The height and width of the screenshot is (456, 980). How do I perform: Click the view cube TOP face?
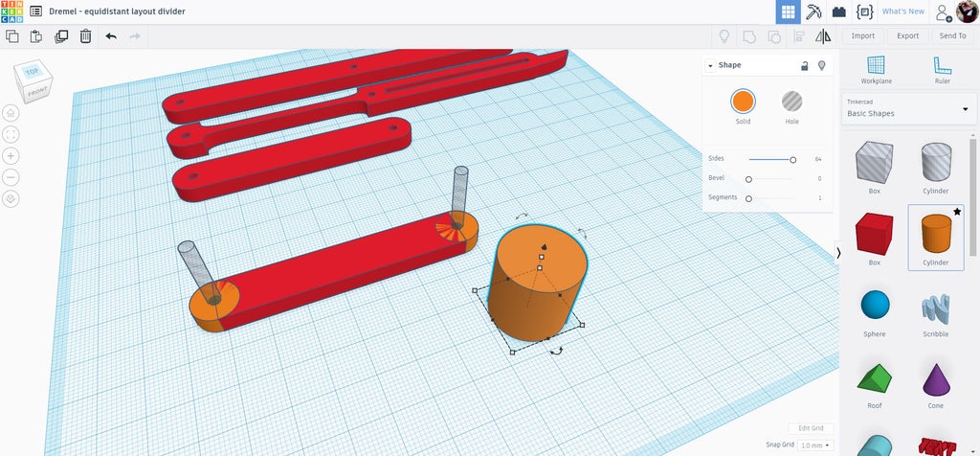[x=32, y=72]
